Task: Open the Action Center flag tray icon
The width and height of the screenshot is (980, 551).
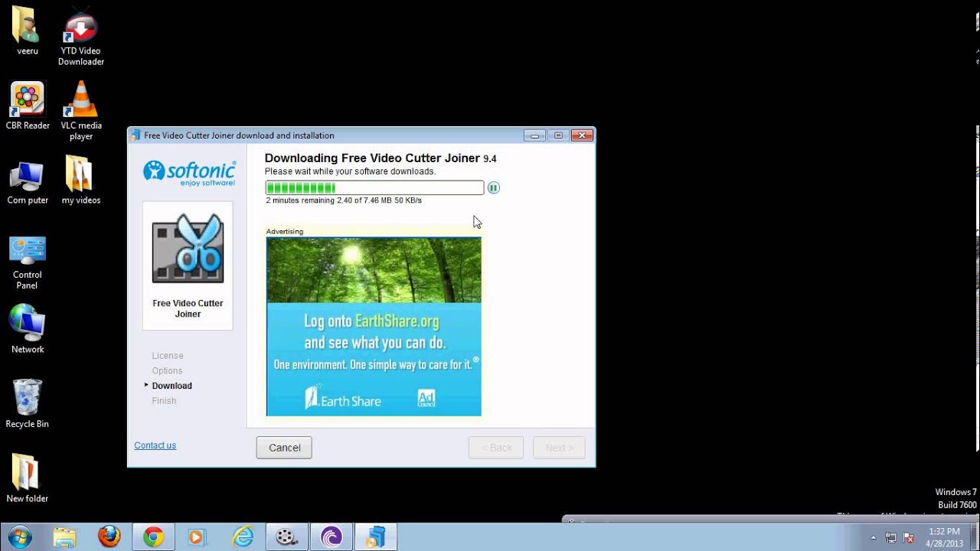Action: tap(909, 537)
